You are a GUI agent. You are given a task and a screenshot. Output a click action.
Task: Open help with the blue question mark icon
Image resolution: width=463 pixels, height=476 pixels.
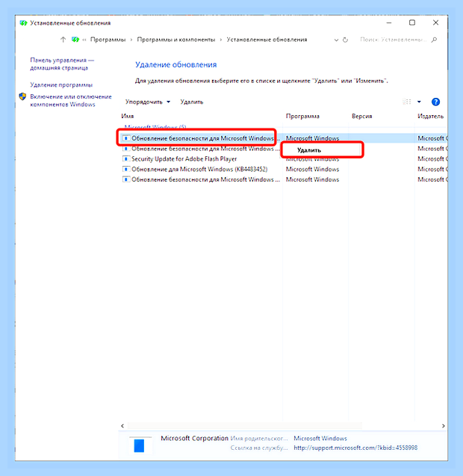(x=435, y=102)
